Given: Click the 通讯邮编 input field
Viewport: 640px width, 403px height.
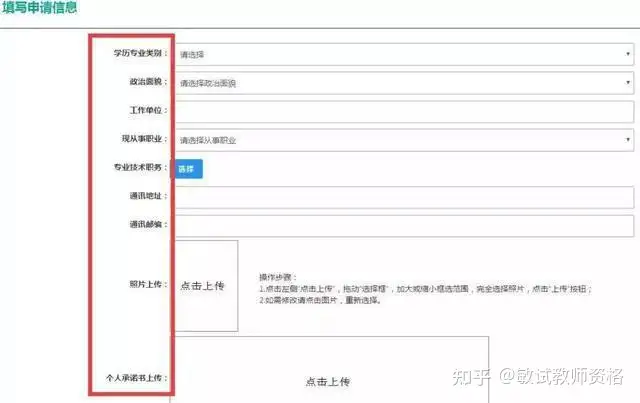Looking at the screenshot, I should click(x=404, y=225).
